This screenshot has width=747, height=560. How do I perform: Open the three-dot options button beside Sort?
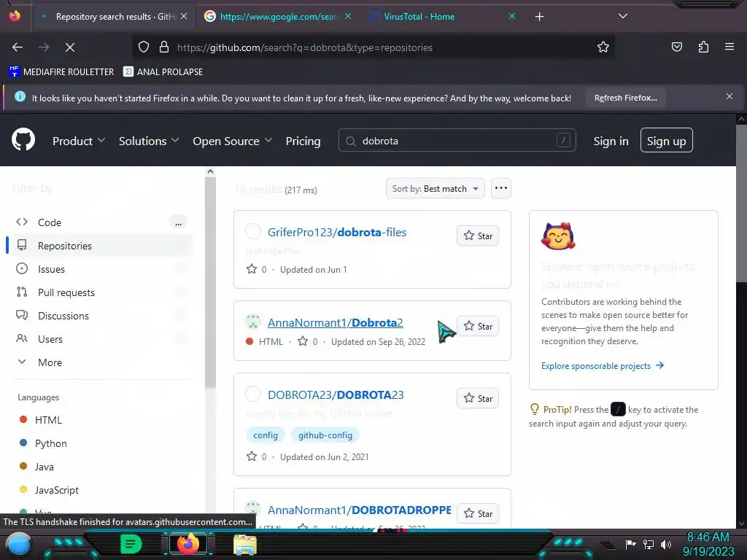coord(500,188)
